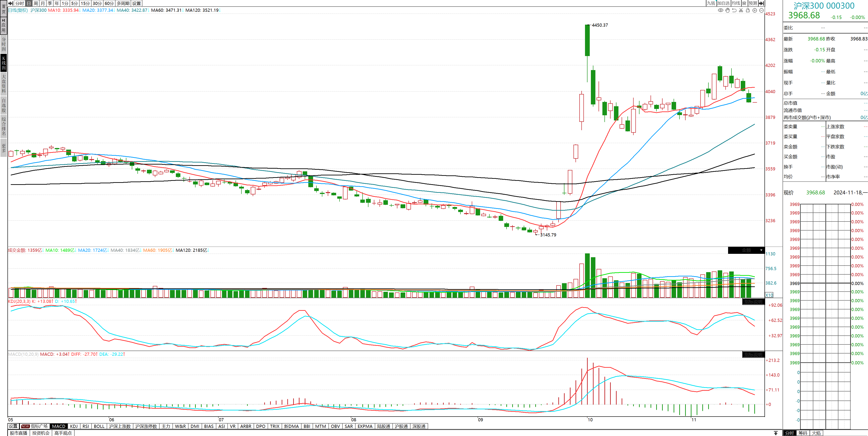This screenshot has width=868, height=436.
Task: Select the W&R indicator tab
Action: point(180,426)
